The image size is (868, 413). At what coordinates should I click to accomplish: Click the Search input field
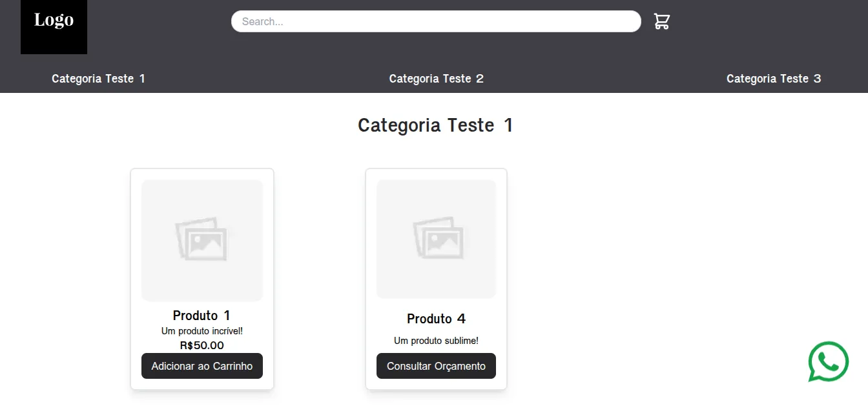pos(436,21)
